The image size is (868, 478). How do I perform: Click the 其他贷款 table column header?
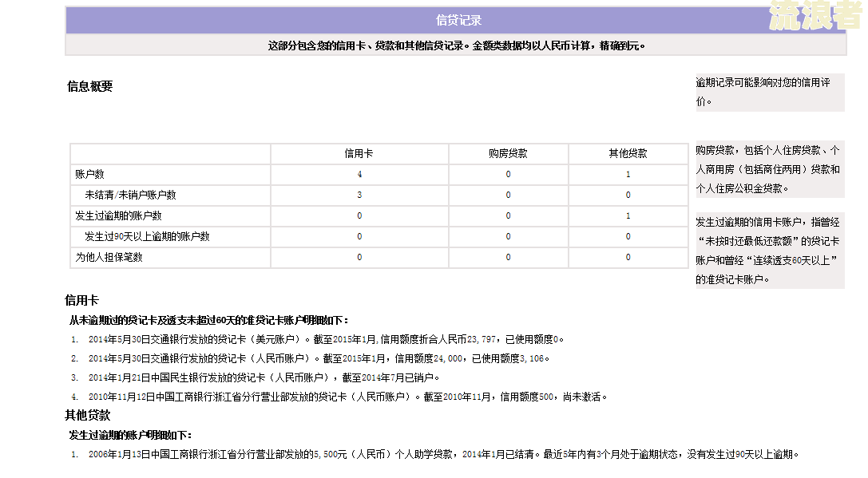(x=628, y=154)
